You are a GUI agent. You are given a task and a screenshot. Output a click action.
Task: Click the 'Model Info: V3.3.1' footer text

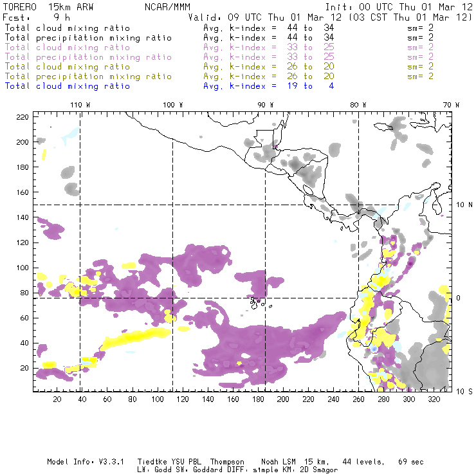point(86,462)
